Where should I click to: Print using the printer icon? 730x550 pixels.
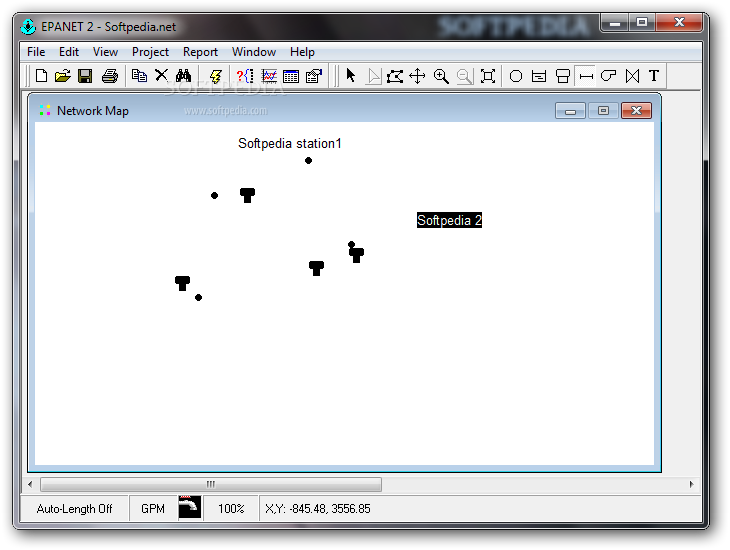[110, 75]
